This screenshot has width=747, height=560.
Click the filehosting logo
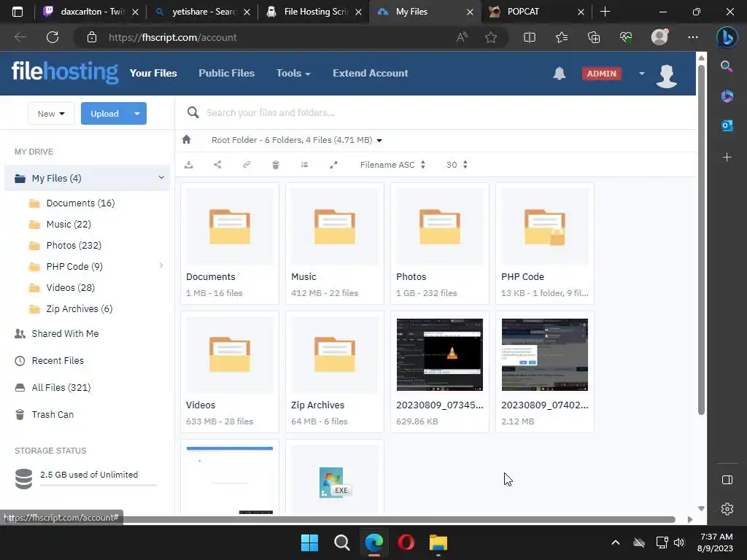pos(65,72)
